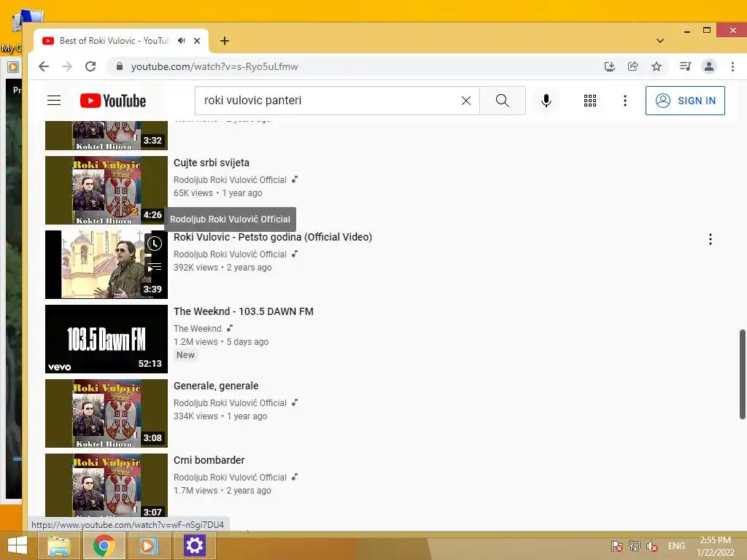747x560 pixels.
Task: Open settings gear taskbar app
Action: tap(194, 545)
